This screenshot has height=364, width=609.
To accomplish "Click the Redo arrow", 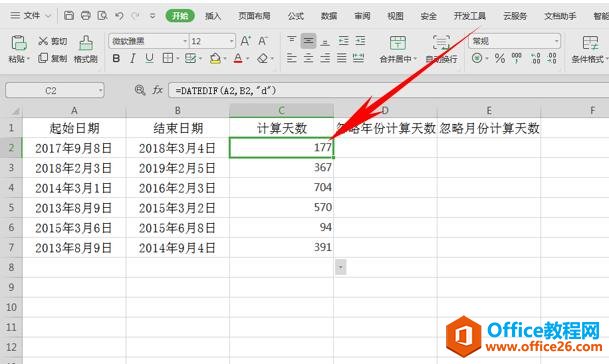I will (x=135, y=16).
